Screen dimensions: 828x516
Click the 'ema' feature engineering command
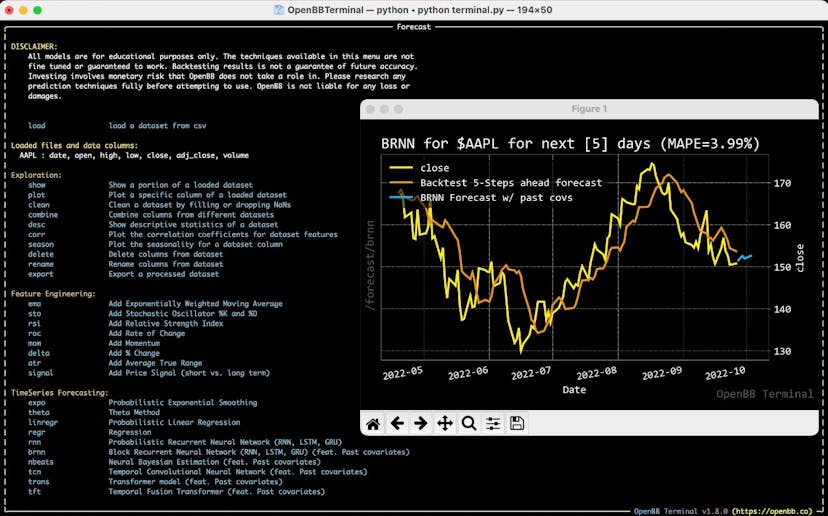35,304
